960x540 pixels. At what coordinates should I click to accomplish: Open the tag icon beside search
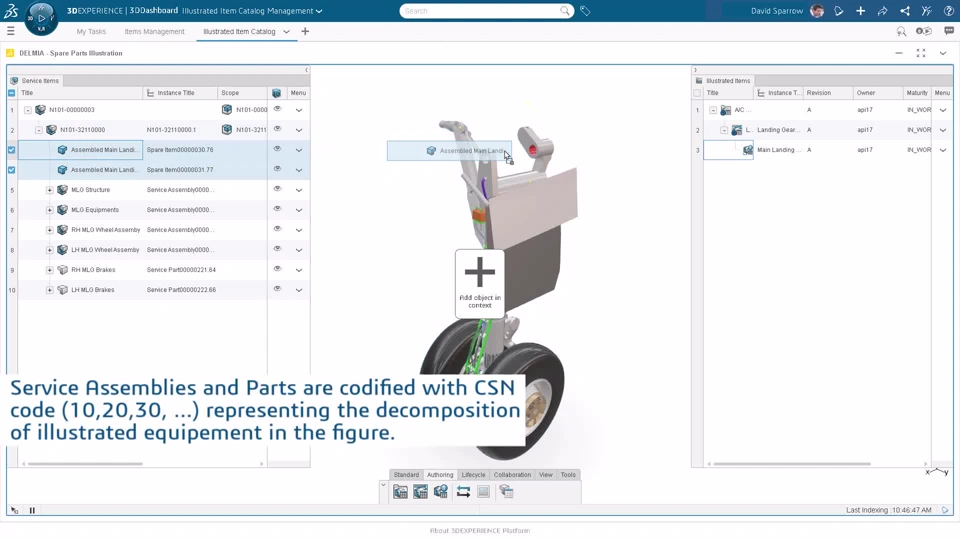pyautogui.click(x=585, y=10)
